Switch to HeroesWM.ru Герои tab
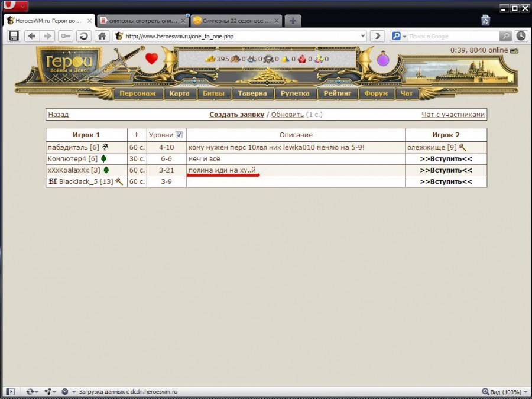 (x=48, y=21)
